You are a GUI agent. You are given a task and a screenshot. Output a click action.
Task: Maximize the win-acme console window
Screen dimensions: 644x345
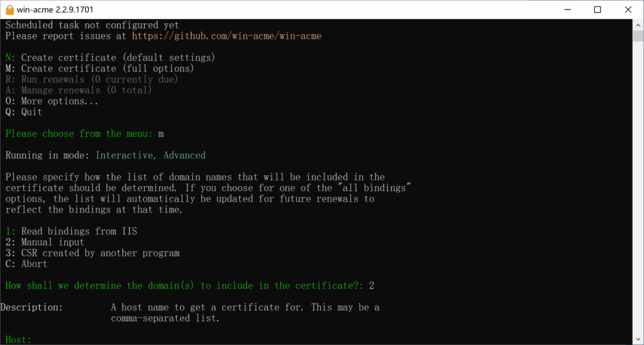(x=597, y=9)
